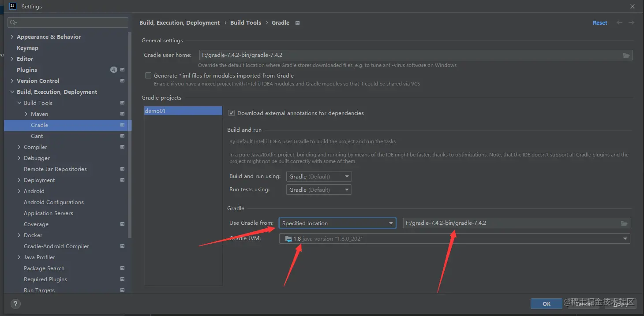Viewport: 644px width, 316px height.
Task: Expand the Version Control section
Action: 12,81
